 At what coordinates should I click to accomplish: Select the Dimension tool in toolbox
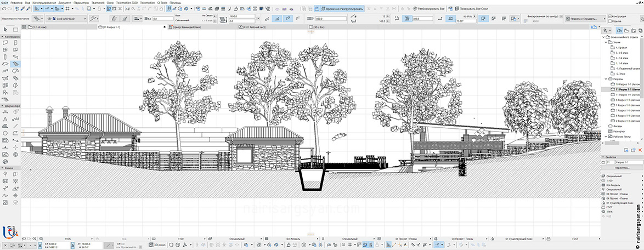pyautogui.click(x=5, y=112)
